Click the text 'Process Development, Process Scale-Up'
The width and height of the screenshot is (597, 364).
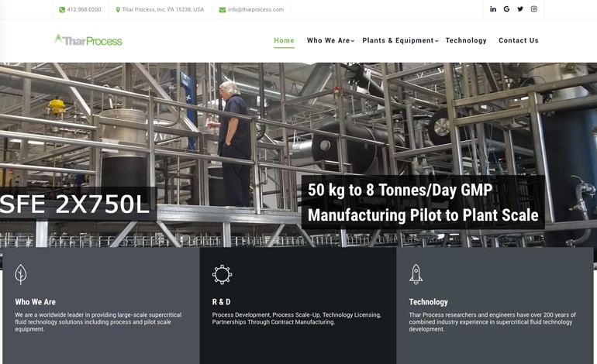click(266, 315)
